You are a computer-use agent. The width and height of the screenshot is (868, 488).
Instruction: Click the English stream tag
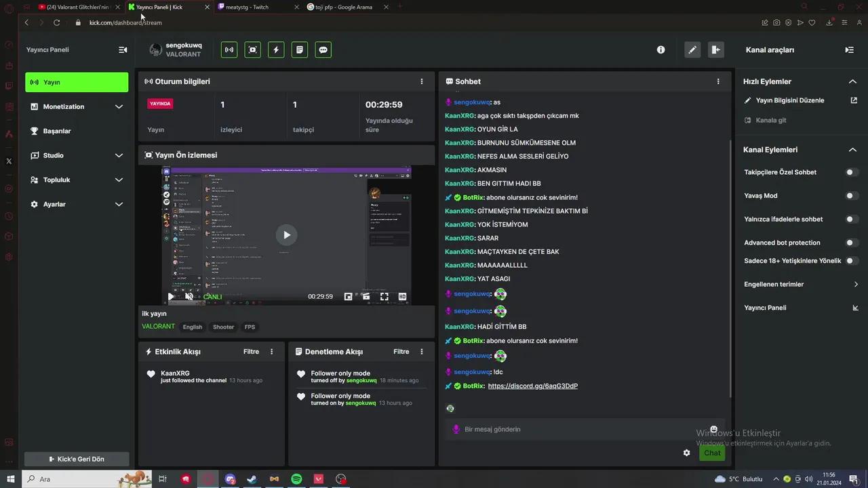(193, 327)
